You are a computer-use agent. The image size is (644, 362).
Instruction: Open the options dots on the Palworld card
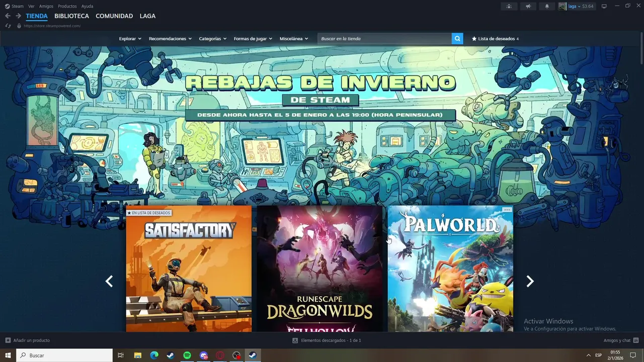507,210
